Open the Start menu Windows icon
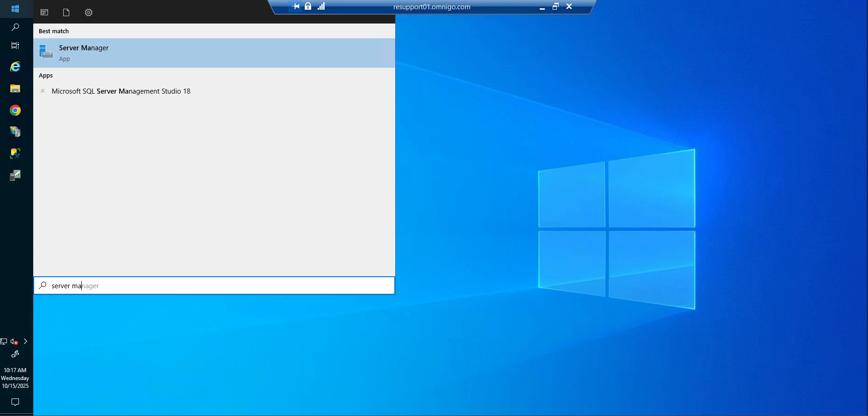Screen dimensions: 868x416 [x=15, y=8]
